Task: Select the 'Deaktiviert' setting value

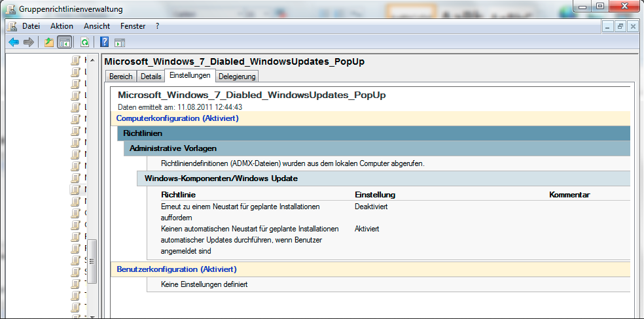Action: (x=371, y=207)
